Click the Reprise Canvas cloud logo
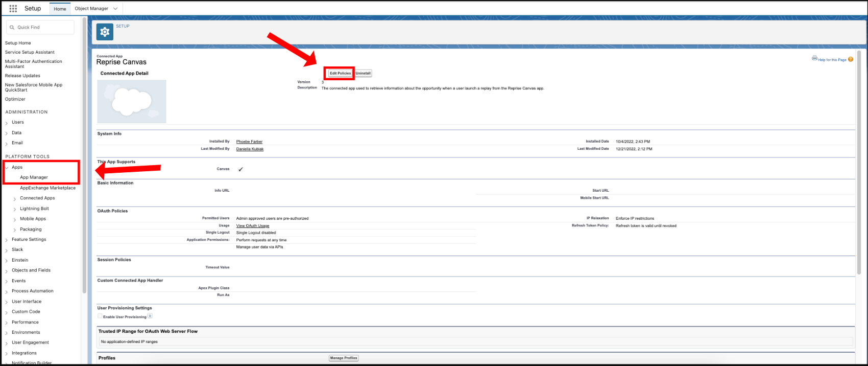868x366 pixels. (132, 101)
